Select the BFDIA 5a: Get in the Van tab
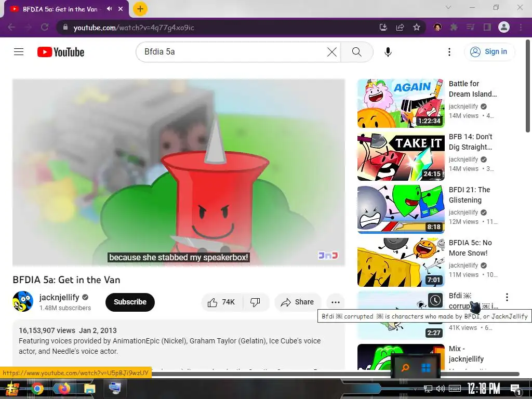 click(x=66, y=9)
